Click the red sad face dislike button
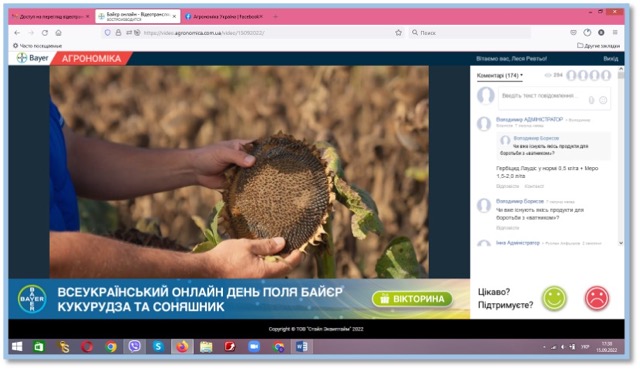 597,298
